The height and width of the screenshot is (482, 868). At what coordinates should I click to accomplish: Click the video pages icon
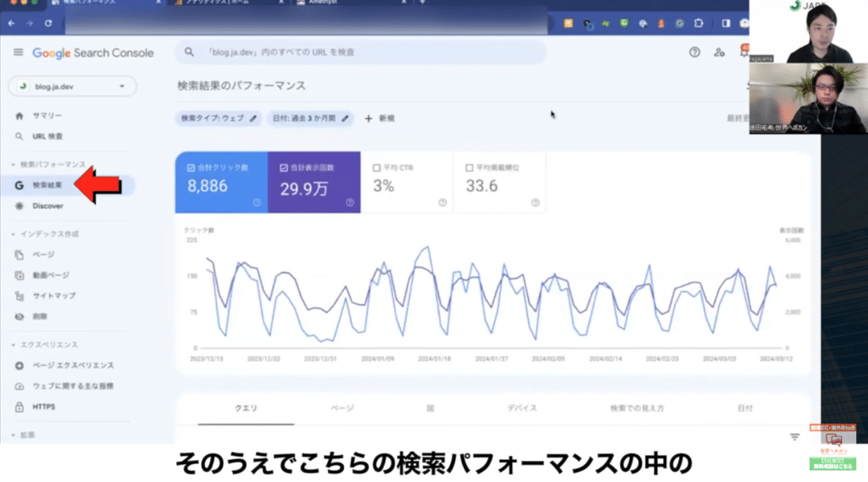pyautogui.click(x=19, y=275)
